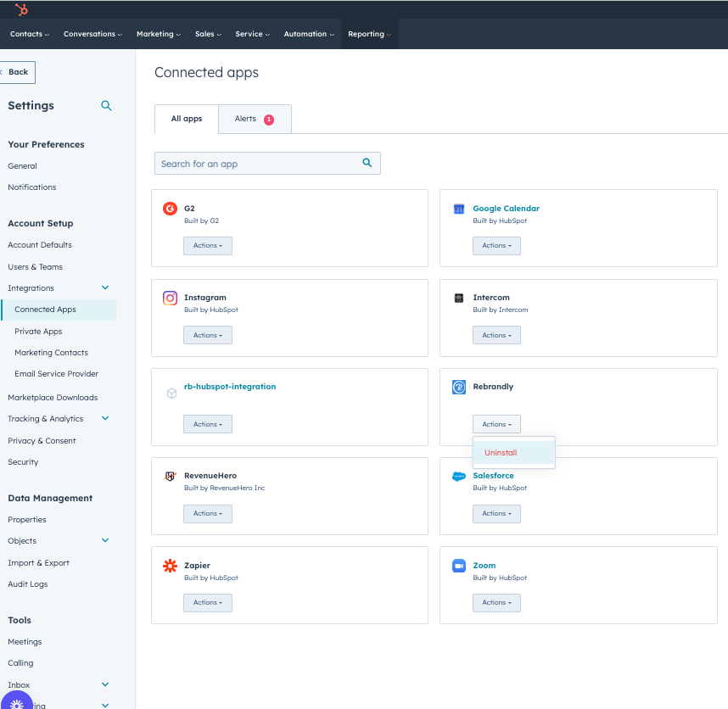
Task: Open the Marketing navigation menu
Action: point(159,34)
